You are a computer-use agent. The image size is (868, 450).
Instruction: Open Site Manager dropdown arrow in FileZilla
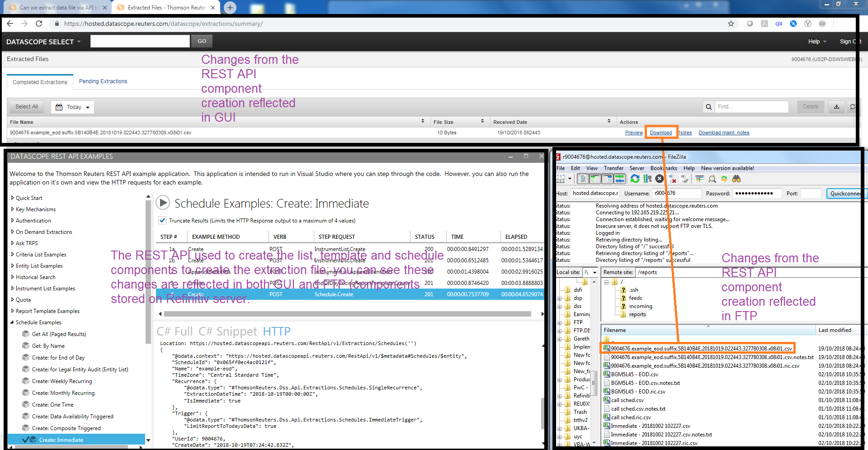coord(570,179)
